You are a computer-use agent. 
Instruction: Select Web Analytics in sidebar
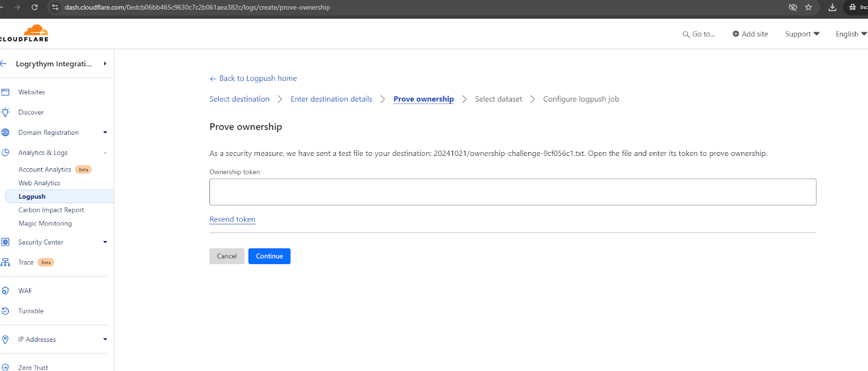pos(39,183)
